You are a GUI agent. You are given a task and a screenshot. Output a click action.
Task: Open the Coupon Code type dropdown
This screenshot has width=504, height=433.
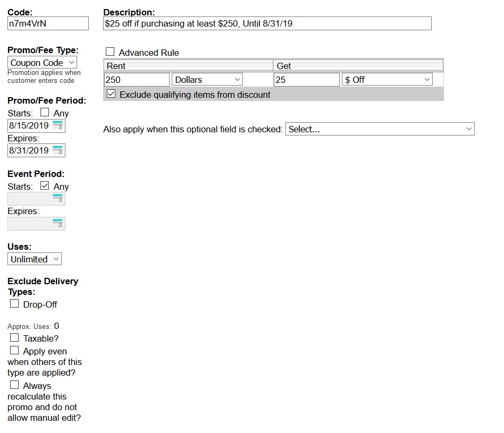[43, 63]
